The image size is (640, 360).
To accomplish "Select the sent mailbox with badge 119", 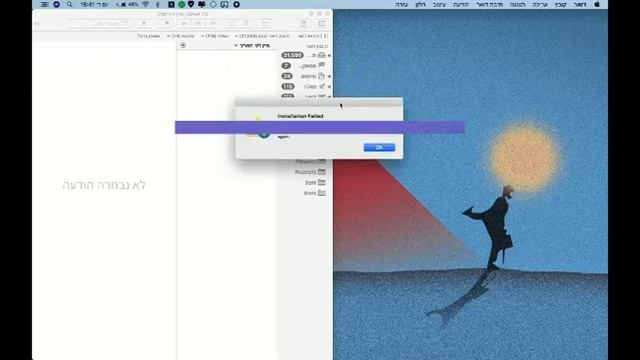I will coord(304,87).
